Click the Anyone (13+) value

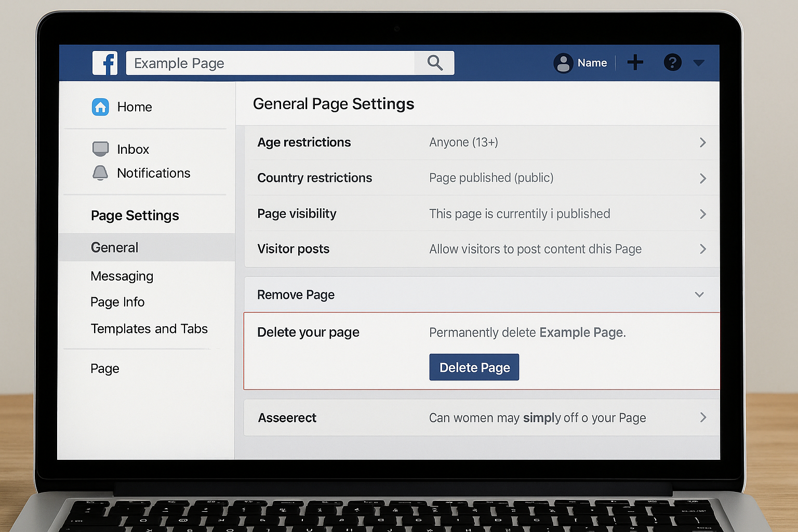(464, 142)
